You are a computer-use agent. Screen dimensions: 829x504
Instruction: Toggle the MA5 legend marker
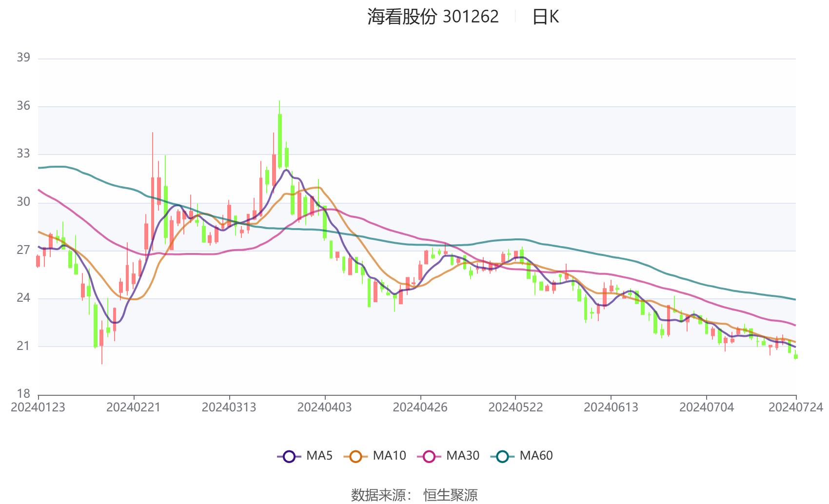click(x=289, y=457)
